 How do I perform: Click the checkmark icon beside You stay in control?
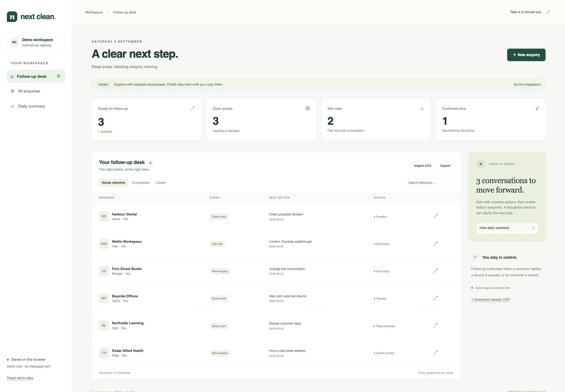pyautogui.click(x=475, y=257)
